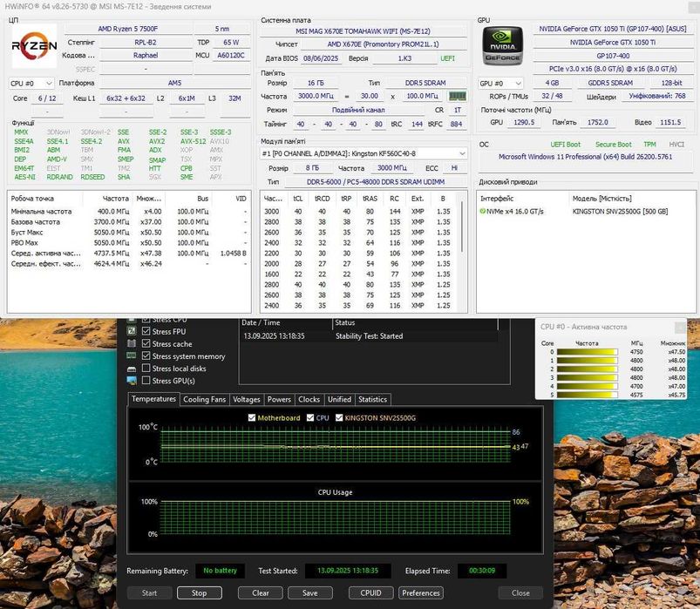Close the CPU #0 active frequency panel
The width and height of the screenshot is (700, 609).
click(x=680, y=327)
